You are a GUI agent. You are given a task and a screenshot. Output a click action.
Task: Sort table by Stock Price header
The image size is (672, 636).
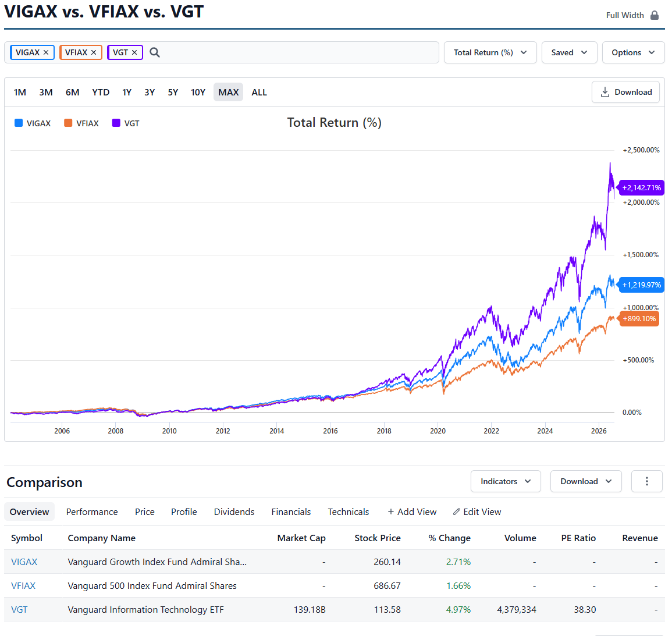pos(378,538)
